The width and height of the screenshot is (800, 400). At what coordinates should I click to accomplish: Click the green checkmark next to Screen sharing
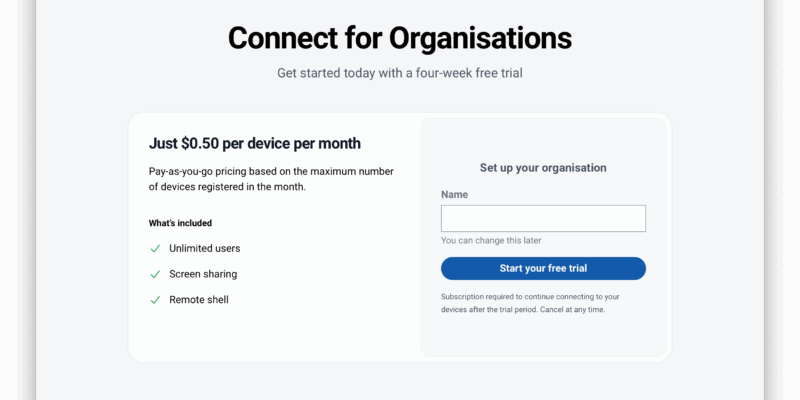pos(155,274)
